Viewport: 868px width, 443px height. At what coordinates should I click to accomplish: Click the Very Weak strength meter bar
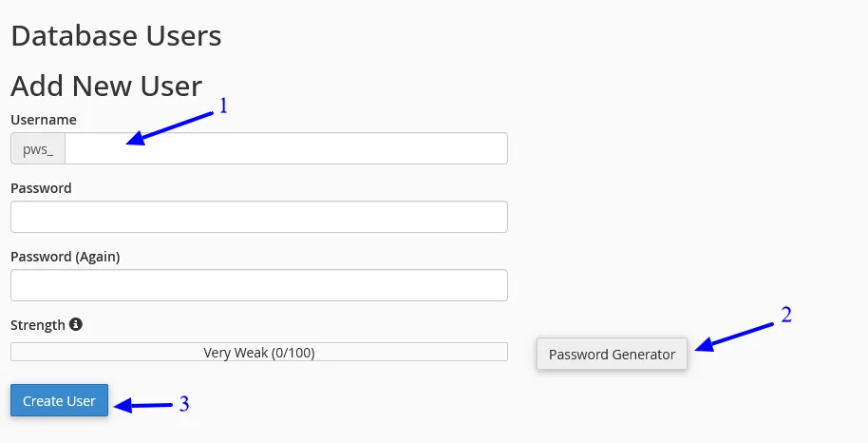click(x=259, y=352)
